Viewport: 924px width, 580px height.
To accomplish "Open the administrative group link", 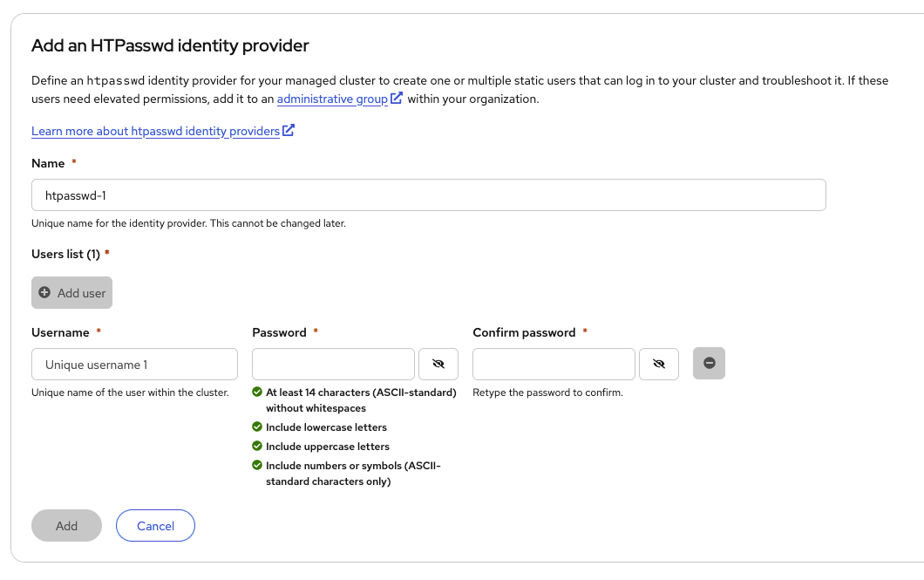I will click(x=332, y=99).
